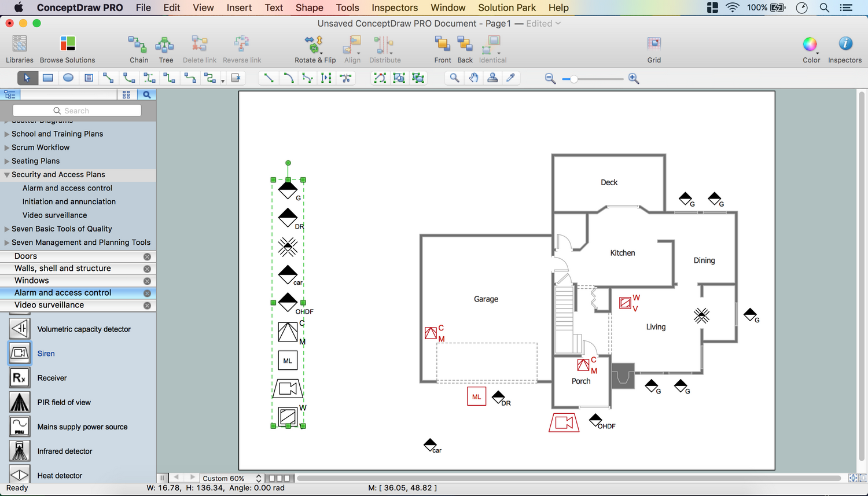
Task: Select the Text box tool
Action: click(x=89, y=78)
